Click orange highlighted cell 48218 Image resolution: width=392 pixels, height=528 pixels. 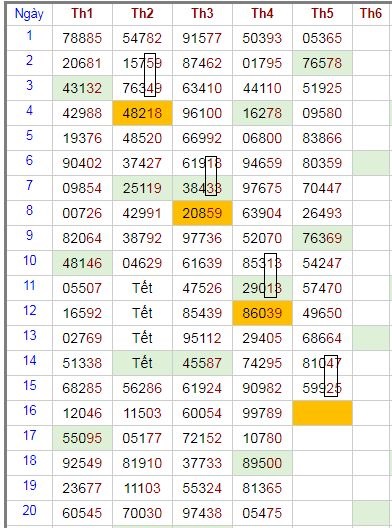(142, 113)
